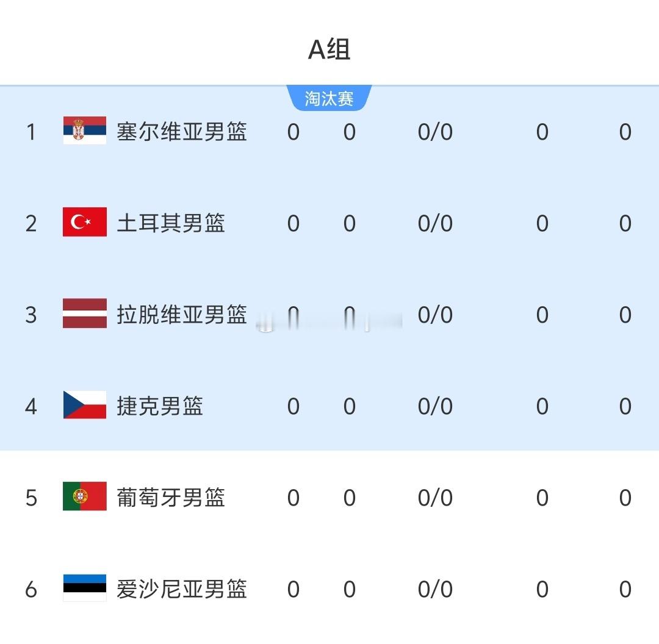Image resolution: width=659 pixels, height=644 pixels.
Task: Tap the Portugal flag icon
Action: pos(84,496)
